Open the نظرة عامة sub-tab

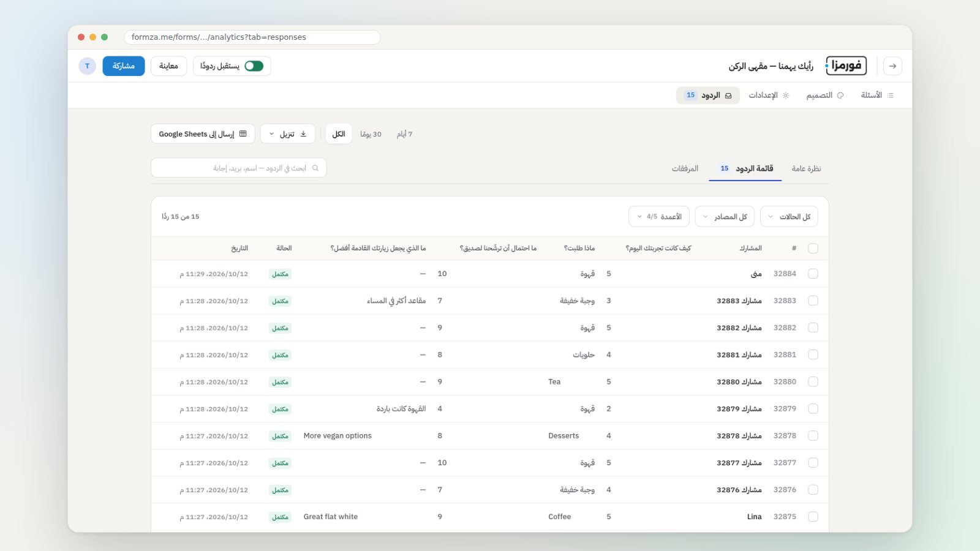[806, 168]
